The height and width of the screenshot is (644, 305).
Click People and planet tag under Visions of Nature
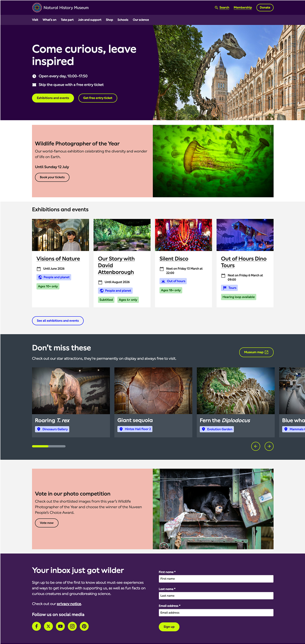(54, 277)
